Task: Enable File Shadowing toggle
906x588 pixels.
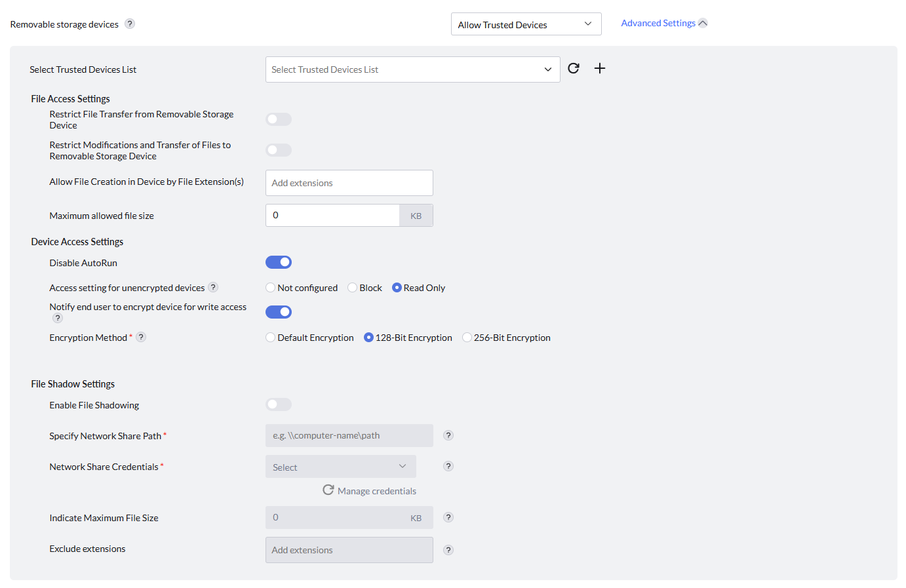Action: [x=279, y=405]
